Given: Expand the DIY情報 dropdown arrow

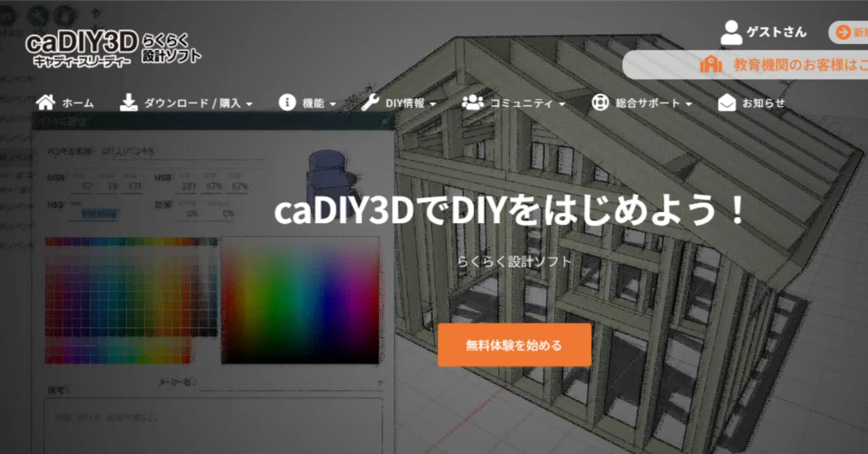Looking at the screenshot, I should click(433, 104).
